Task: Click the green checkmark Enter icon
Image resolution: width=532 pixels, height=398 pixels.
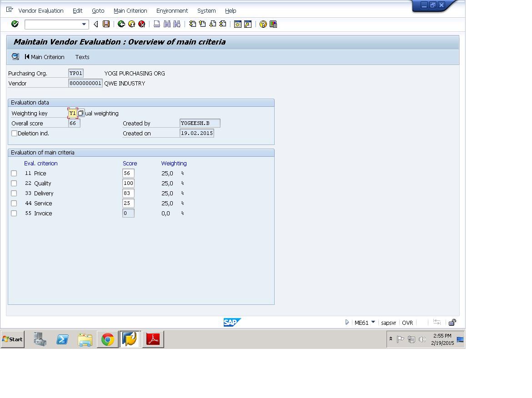Action: coord(15,24)
